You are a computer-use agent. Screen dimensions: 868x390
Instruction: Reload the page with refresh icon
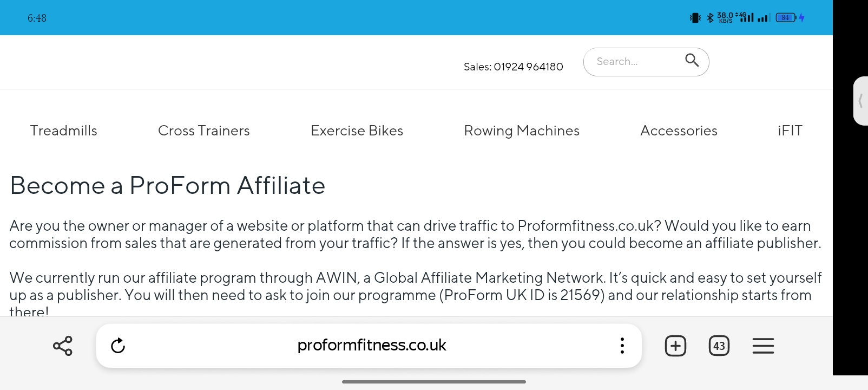(118, 346)
